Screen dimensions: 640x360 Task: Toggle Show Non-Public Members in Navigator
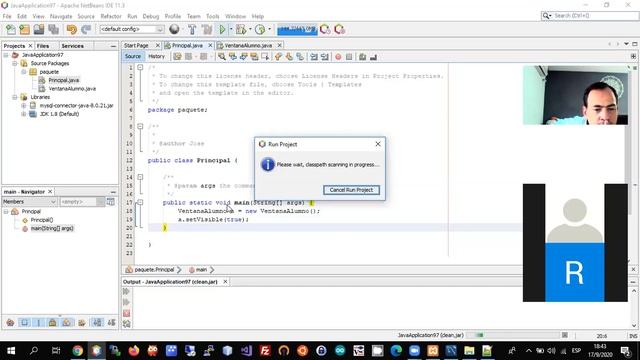click(x=53, y=323)
